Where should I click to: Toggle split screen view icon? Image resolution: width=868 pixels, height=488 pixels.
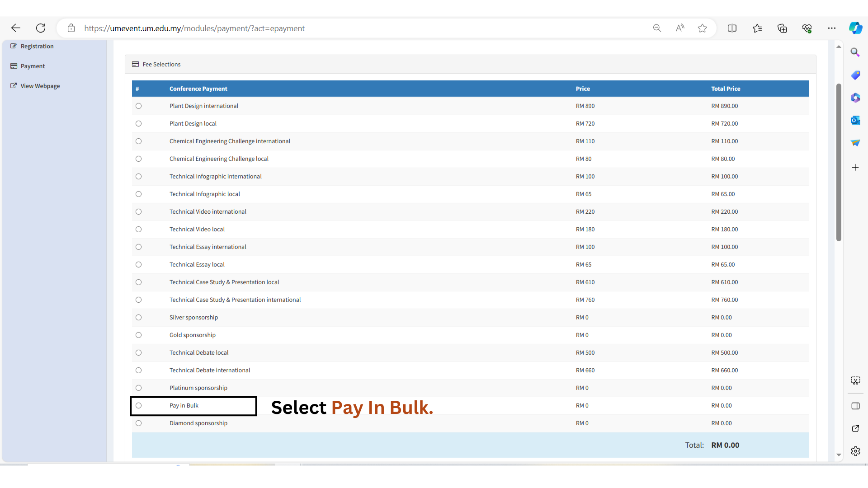click(x=732, y=28)
